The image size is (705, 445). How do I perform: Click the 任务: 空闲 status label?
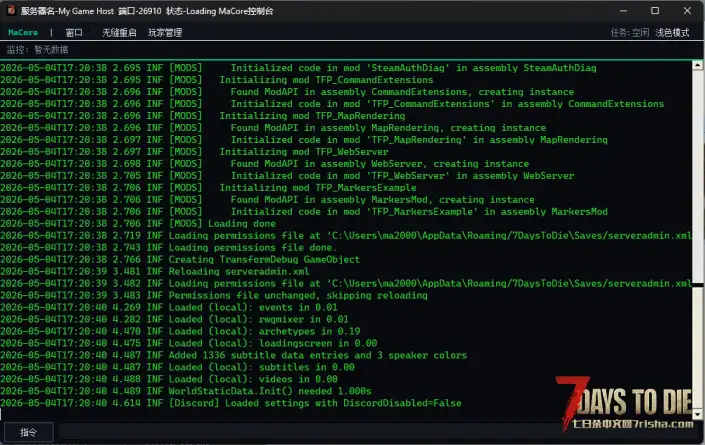pos(629,32)
